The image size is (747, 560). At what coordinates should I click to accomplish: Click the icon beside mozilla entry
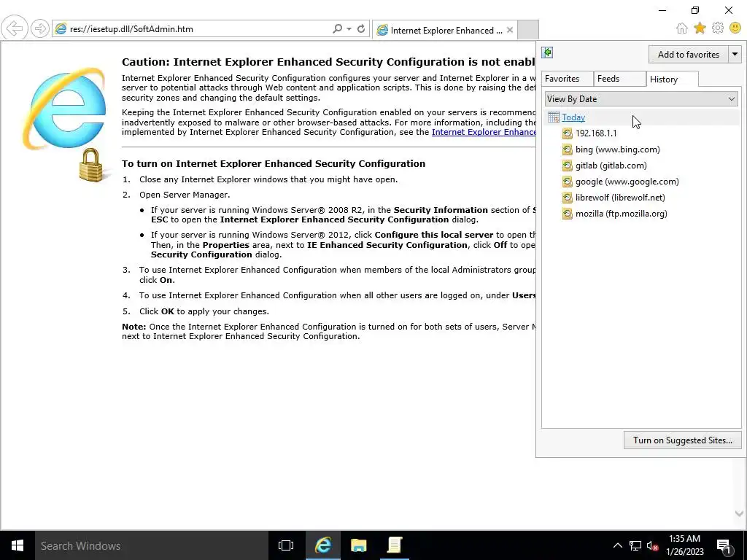click(567, 214)
